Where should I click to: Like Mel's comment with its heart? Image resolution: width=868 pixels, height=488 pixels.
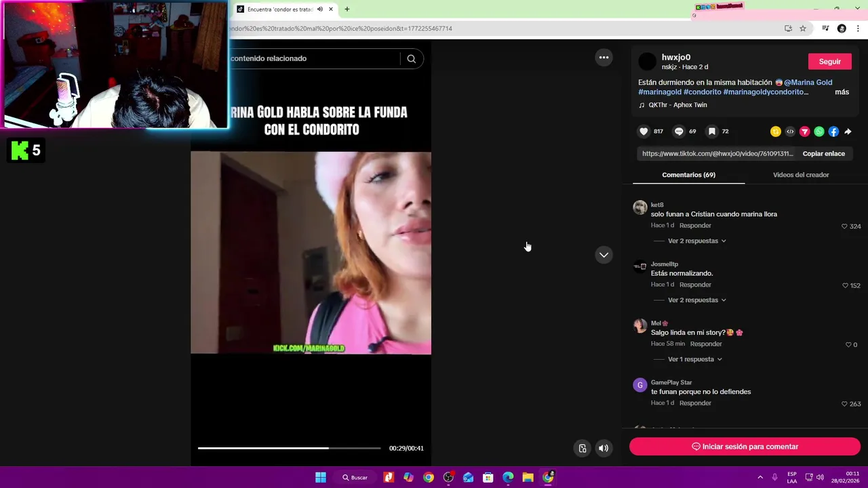(848, 345)
